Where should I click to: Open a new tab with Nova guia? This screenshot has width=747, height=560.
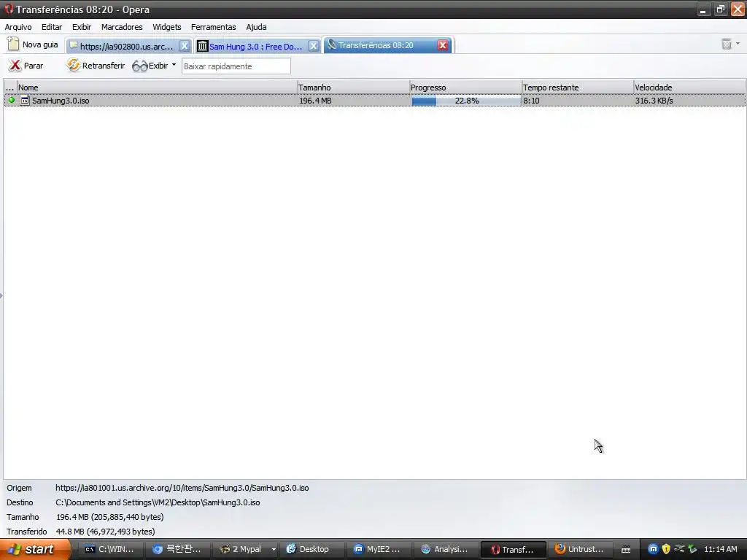[x=33, y=44]
